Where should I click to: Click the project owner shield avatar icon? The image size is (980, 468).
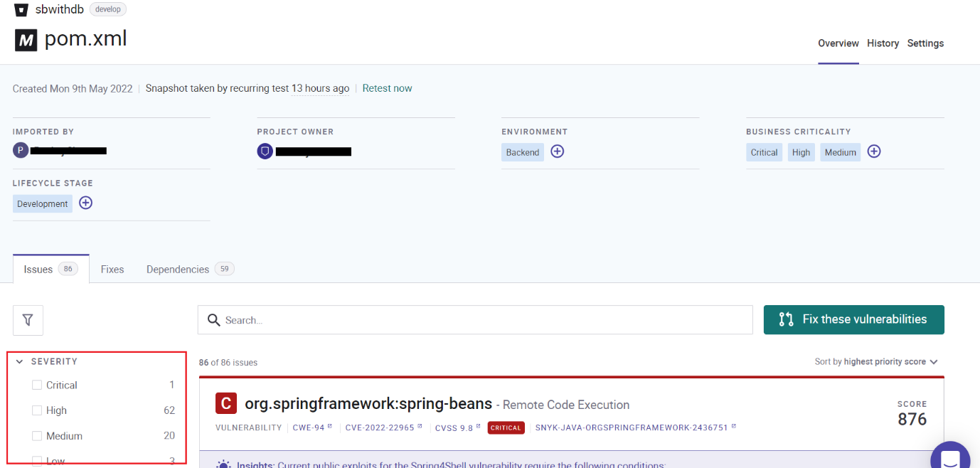pyautogui.click(x=265, y=151)
